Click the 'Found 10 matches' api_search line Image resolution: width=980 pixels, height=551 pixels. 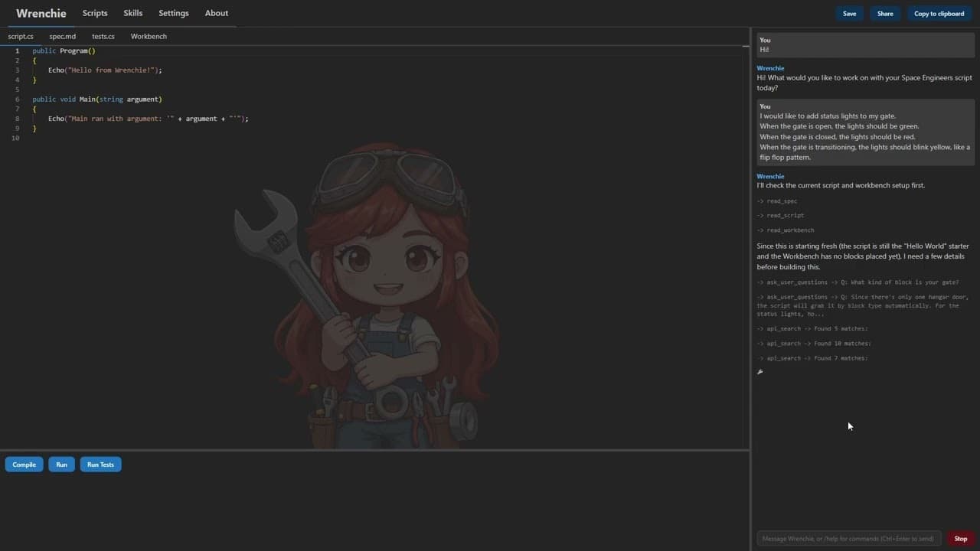pos(814,343)
